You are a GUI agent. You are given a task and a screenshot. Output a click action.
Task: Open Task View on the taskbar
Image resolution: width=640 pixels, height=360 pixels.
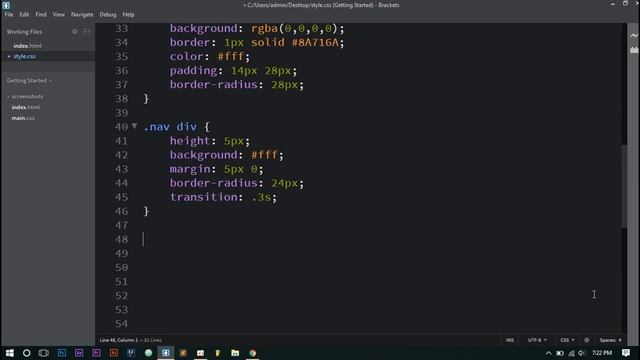[x=44, y=353]
